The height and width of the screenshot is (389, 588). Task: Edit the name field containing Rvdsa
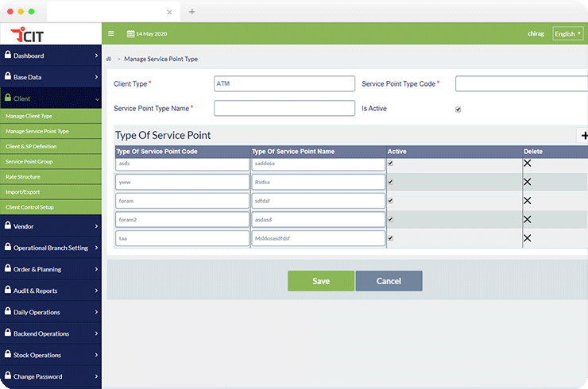319,182
